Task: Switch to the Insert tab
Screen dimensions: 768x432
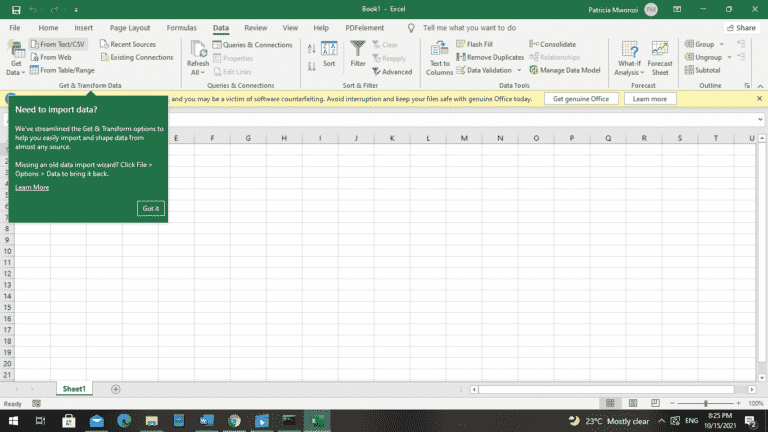Action: (x=83, y=28)
